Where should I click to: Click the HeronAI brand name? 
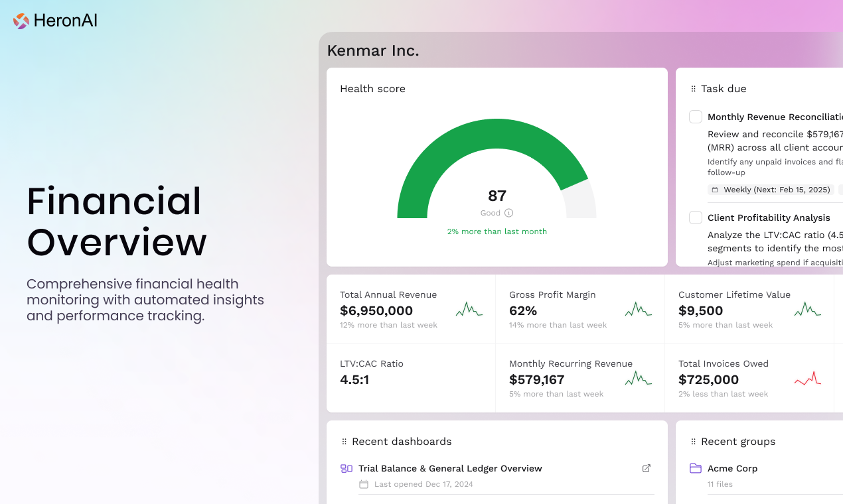pyautogui.click(x=65, y=21)
